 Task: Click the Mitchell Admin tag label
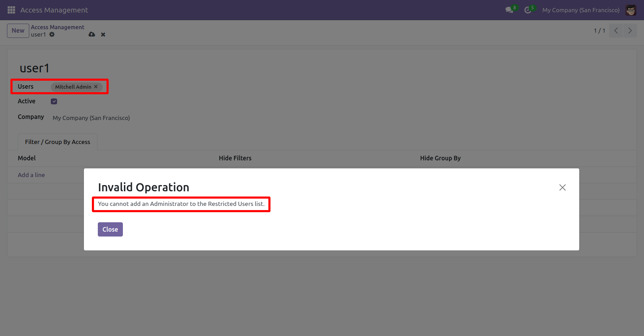pos(73,87)
